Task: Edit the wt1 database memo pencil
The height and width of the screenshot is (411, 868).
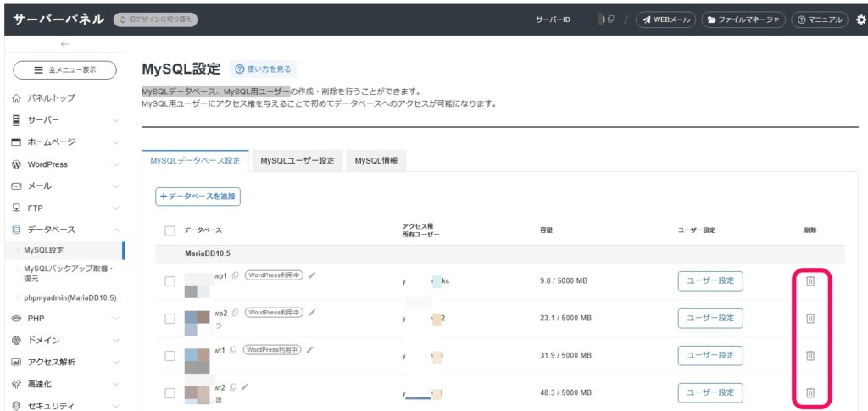Action: tap(309, 350)
